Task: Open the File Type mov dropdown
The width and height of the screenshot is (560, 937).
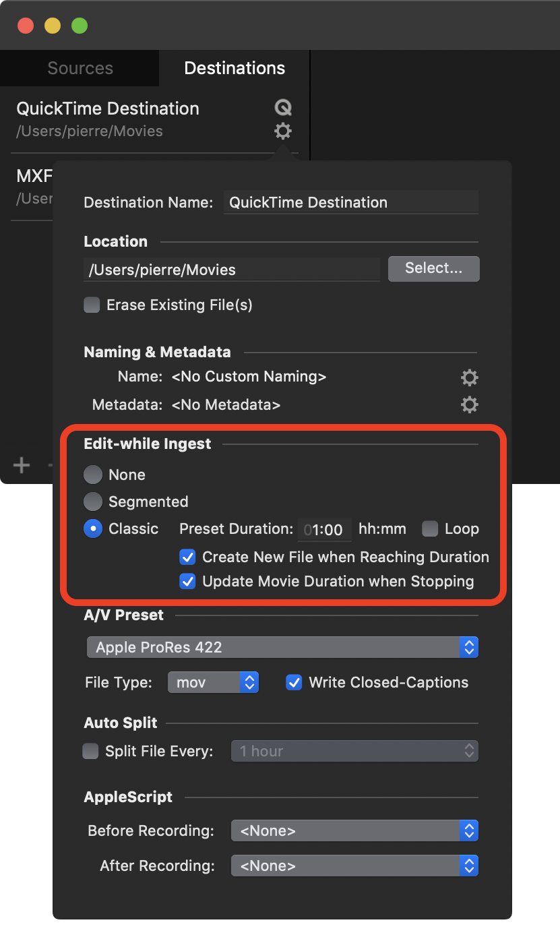Action: [213, 682]
